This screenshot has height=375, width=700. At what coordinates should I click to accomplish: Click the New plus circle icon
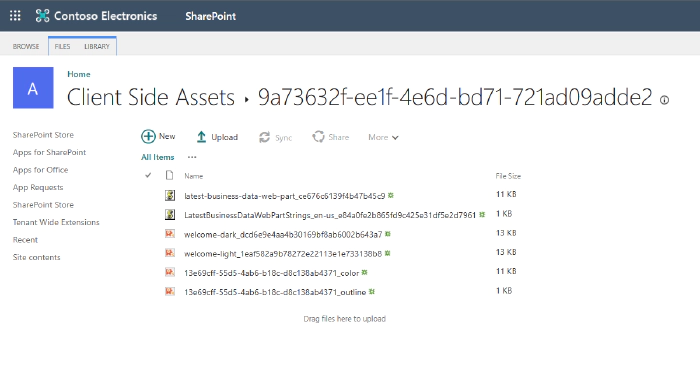(148, 137)
